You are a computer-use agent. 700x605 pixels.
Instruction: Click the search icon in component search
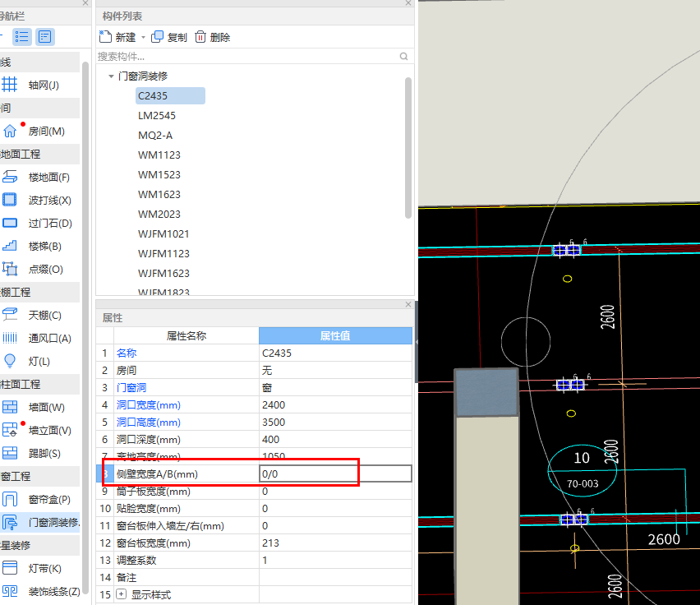pos(403,56)
